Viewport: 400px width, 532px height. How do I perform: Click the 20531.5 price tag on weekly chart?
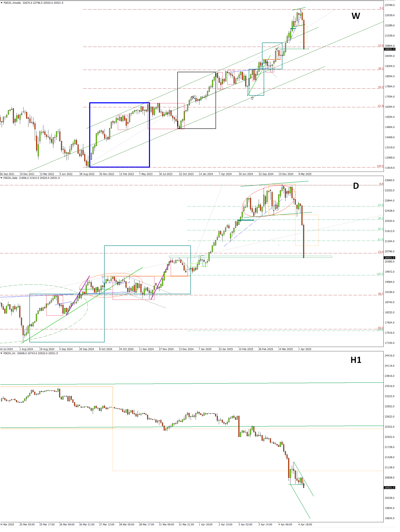389,49
